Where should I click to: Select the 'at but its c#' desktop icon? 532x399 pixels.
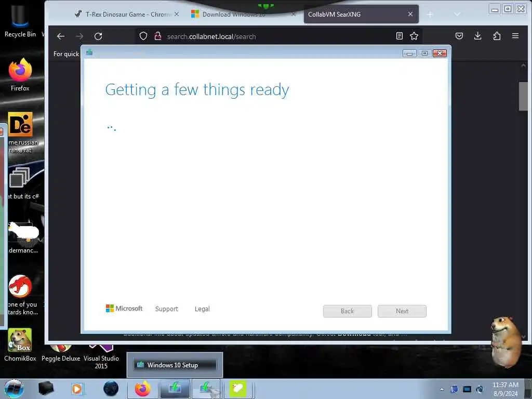pyautogui.click(x=21, y=183)
